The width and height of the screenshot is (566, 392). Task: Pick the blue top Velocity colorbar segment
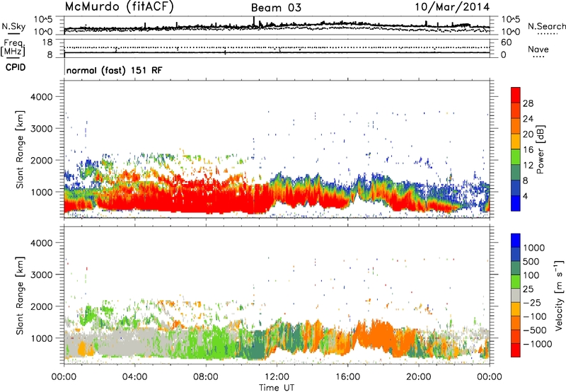tap(516, 241)
